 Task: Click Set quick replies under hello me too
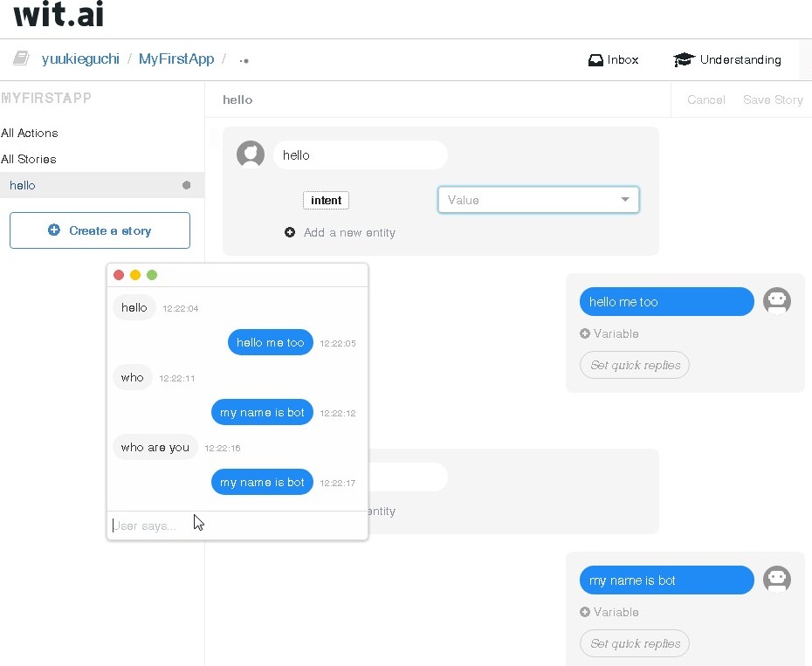pos(635,365)
